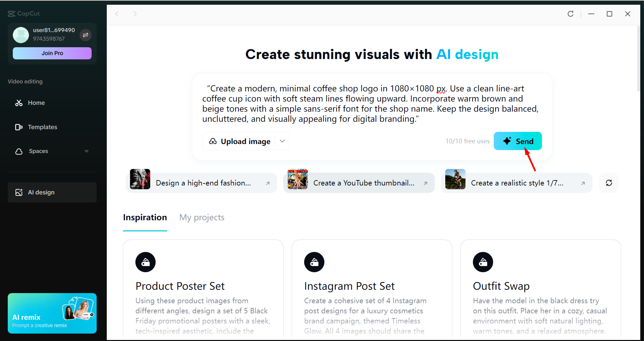644x341 pixels.
Task: Click the username user81...699490
Action: (54, 30)
